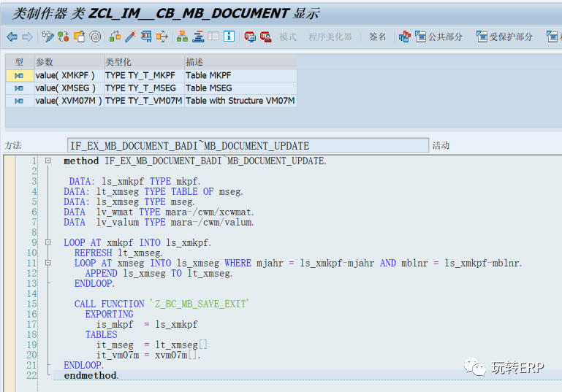Select the XMKPF parameter row icon
This screenshot has width=562, height=392.
[19, 75]
